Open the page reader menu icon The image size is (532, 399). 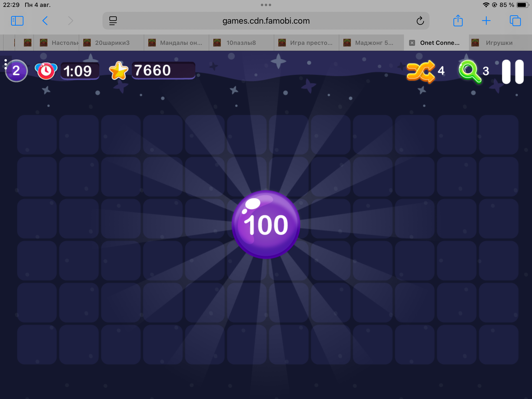click(113, 21)
